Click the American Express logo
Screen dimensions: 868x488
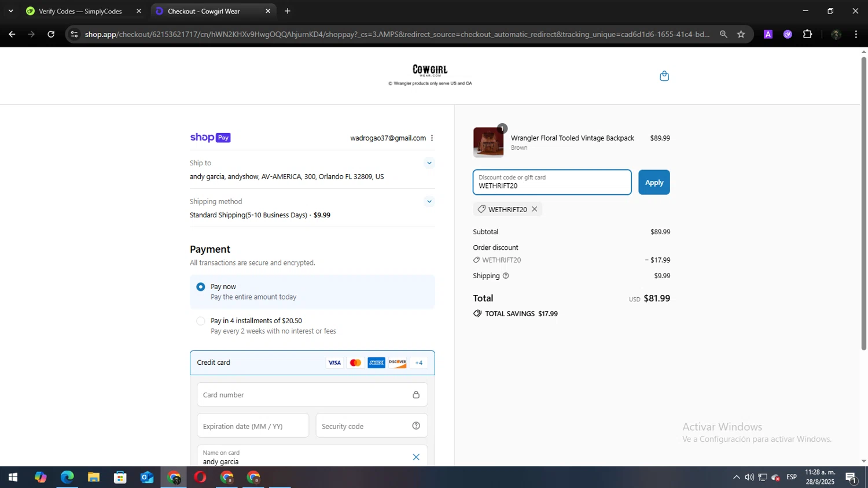(376, 363)
